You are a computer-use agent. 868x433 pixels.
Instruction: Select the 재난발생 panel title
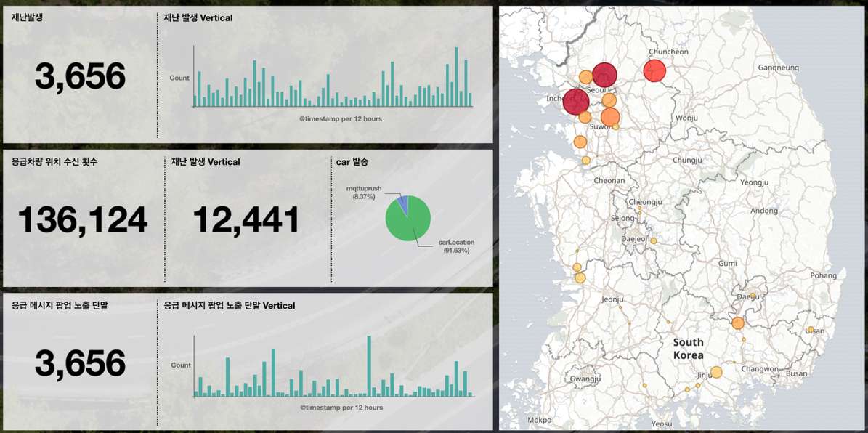tap(27, 17)
